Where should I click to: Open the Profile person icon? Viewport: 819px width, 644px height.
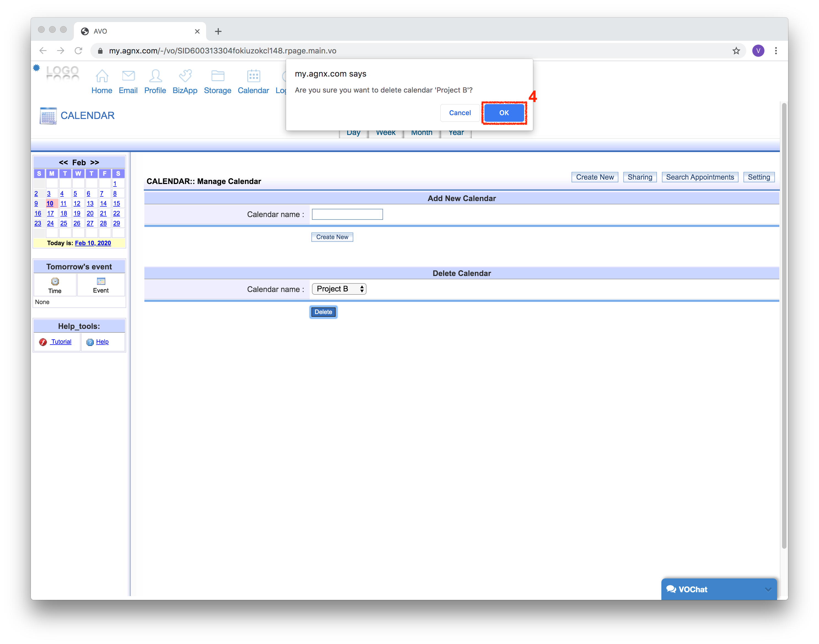coord(155,76)
